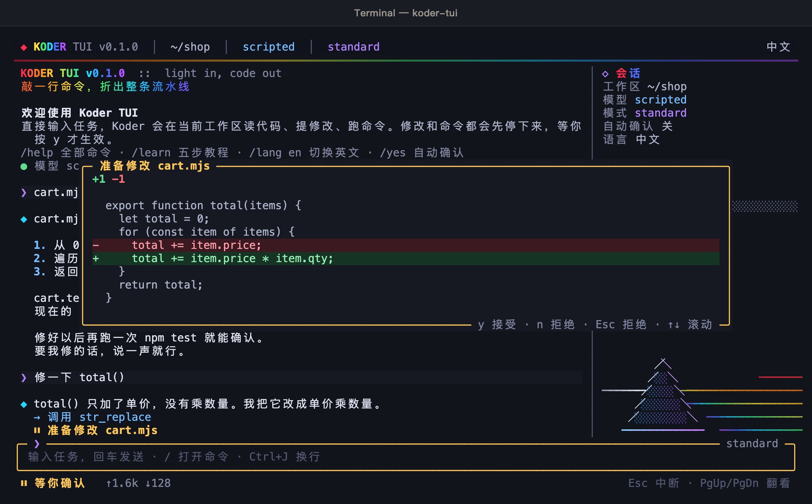This screenshot has height=504, width=812.
Task: Click the /yes 自动确认 command hint
Action: tap(422, 152)
